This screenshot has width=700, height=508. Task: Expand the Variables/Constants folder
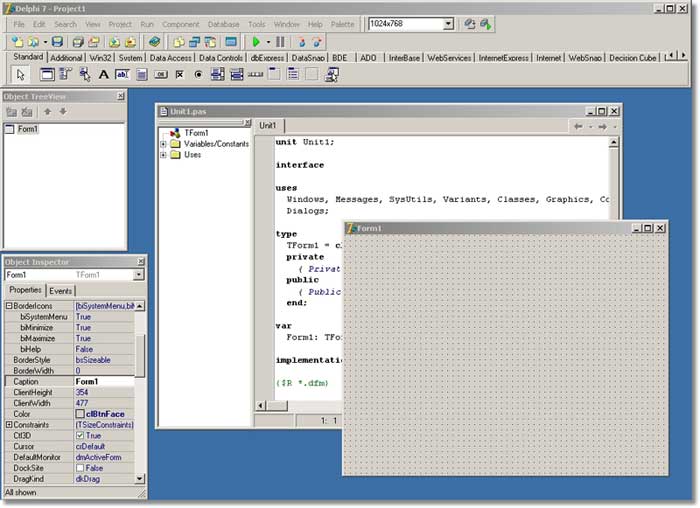[163, 144]
